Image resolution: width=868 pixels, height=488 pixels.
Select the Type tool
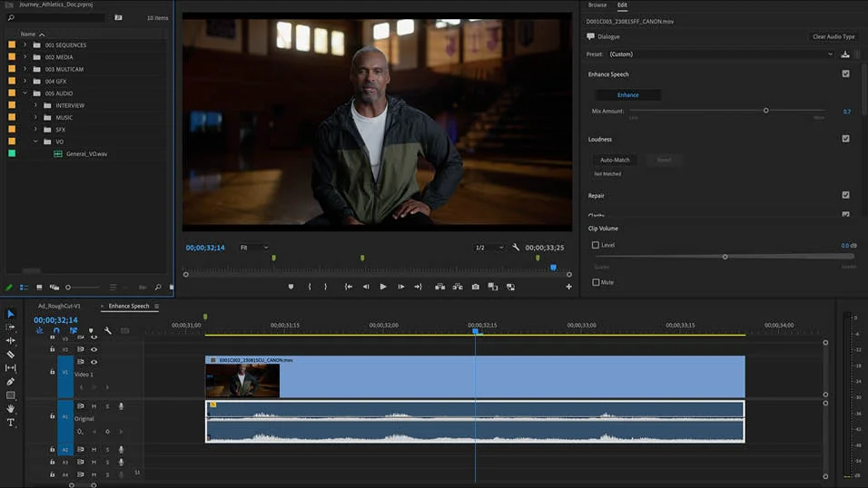pyautogui.click(x=11, y=423)
